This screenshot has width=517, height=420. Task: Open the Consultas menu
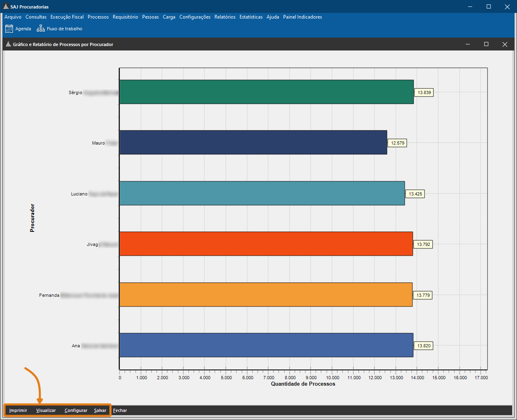[x=36, y=17]
